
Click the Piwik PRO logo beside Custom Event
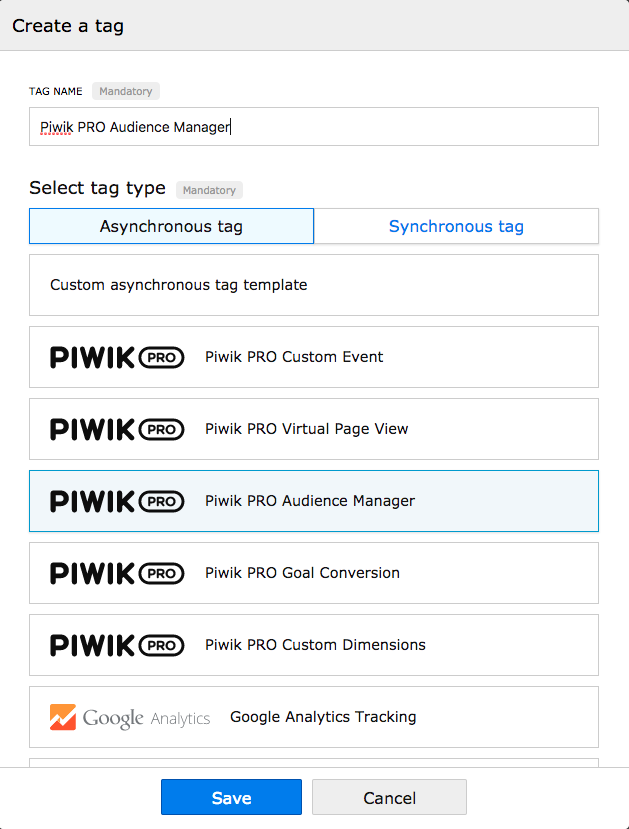point(117,357)
